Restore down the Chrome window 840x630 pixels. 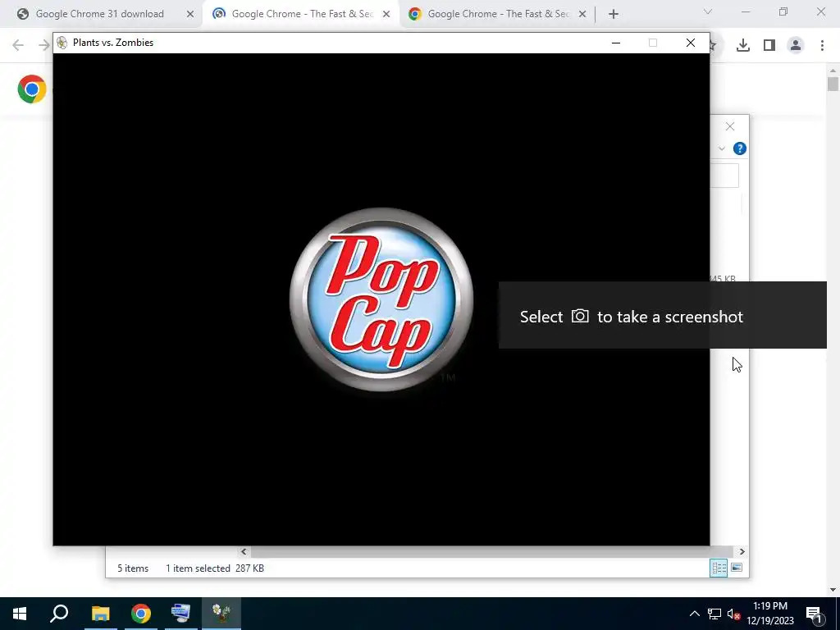[783, 11]
